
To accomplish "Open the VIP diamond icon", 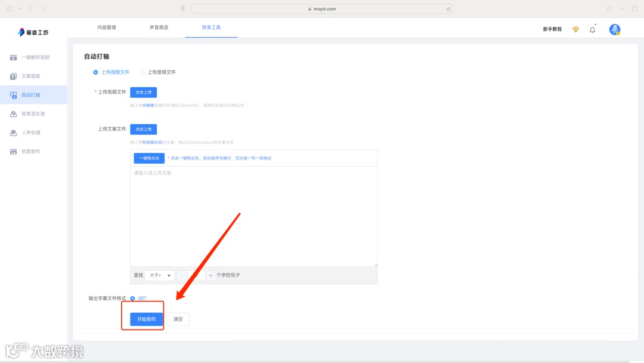I will point(575,29).
